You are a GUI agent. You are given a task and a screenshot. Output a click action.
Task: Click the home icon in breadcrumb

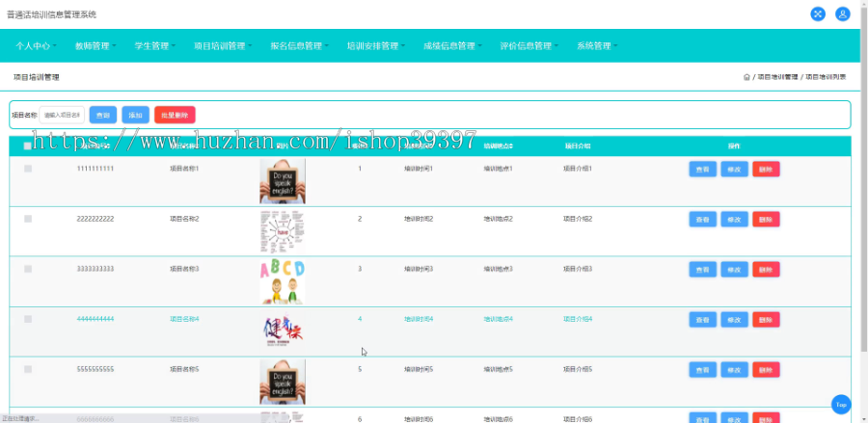click(x=746, y=77)
